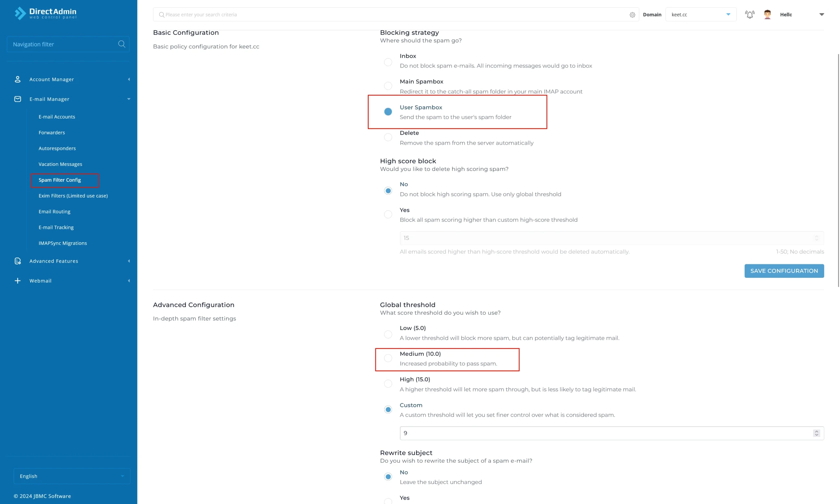Open search settings gear icon
Screen dimensions: 840x504
tap(632, 15)
